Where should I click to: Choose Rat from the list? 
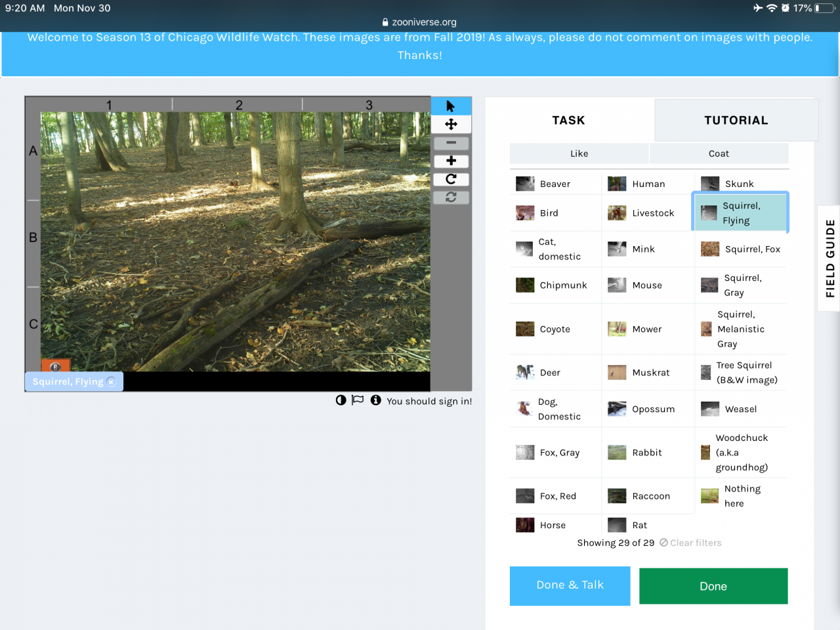[x=648, y=525]
